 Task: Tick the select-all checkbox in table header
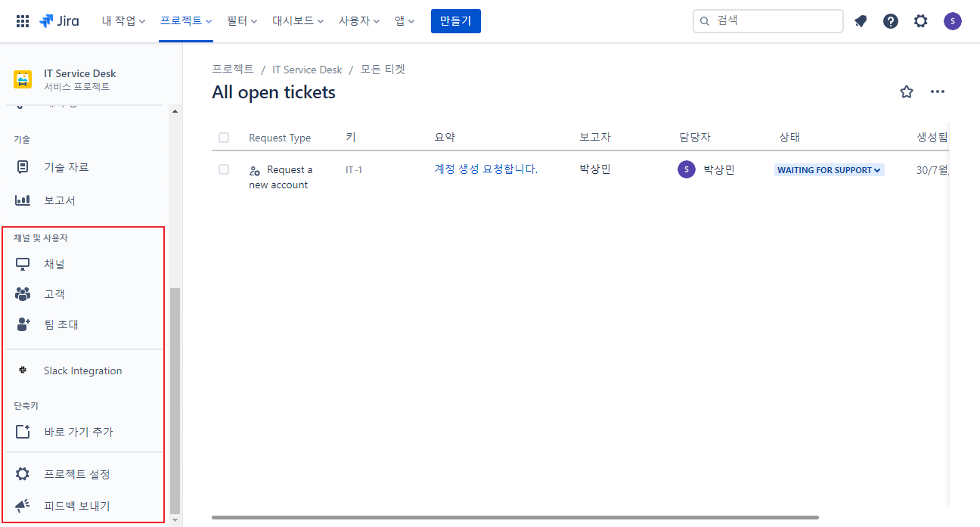click(224, 138)
